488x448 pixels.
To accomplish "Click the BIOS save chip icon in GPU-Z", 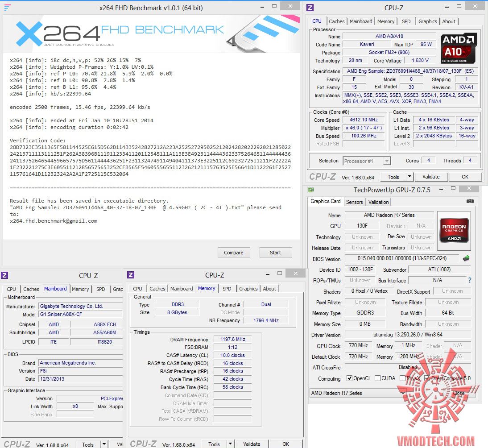I will (466, 258).
